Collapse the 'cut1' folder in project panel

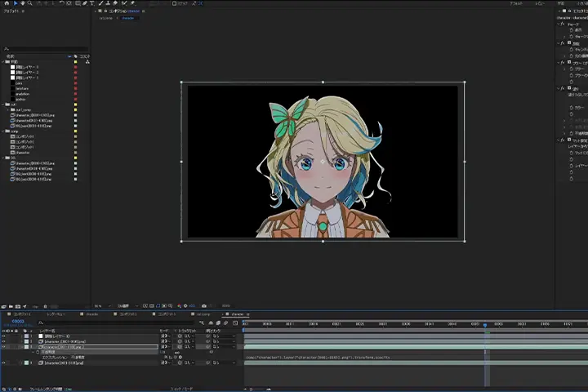tap(3, 105)
